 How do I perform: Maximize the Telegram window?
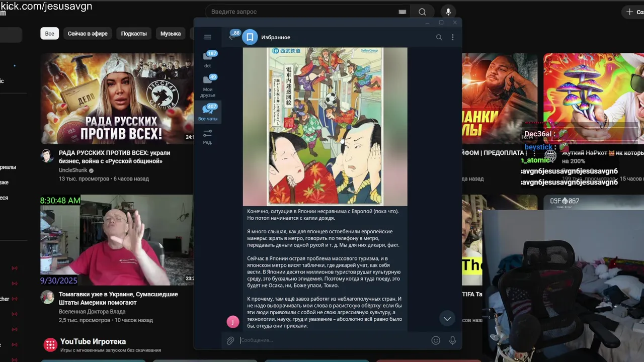[441, 23]
